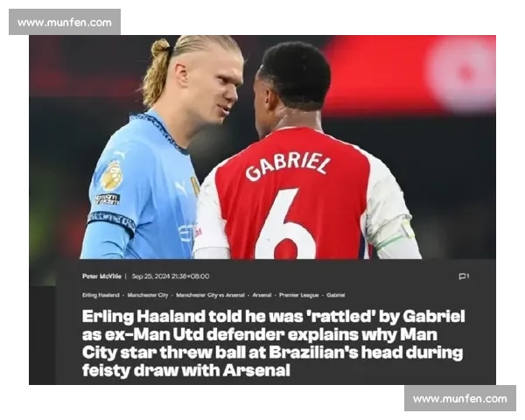This screenshot has width=525, height=420.
Task: Click the blurred red light in photo background
Action: 462,73
